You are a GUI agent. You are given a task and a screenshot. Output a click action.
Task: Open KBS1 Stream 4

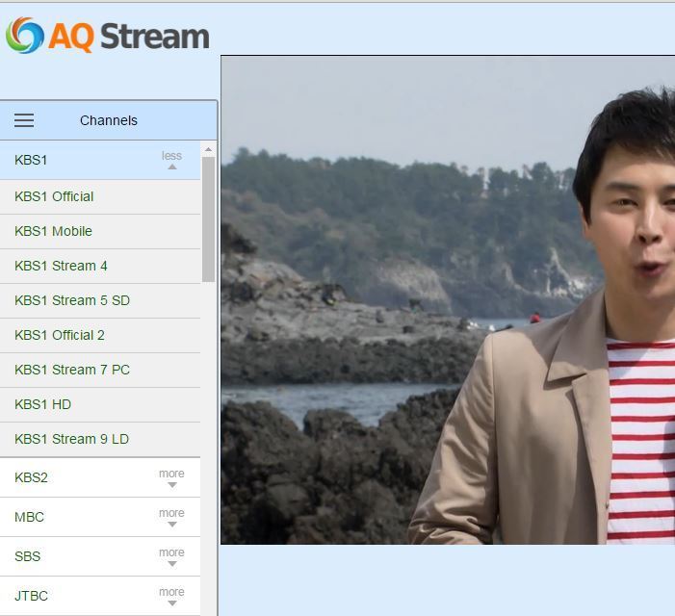100,267
